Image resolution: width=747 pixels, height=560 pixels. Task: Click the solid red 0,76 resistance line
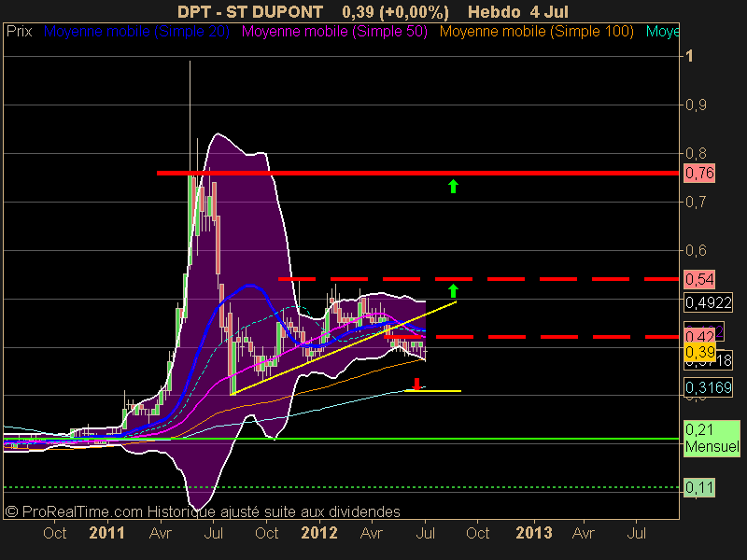(x=417, y=173)
